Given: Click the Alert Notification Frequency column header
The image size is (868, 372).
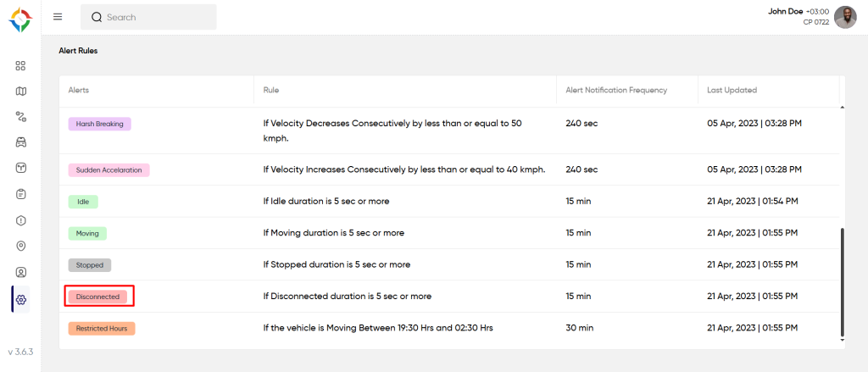Looking at the screenshot, I should 616,90.
